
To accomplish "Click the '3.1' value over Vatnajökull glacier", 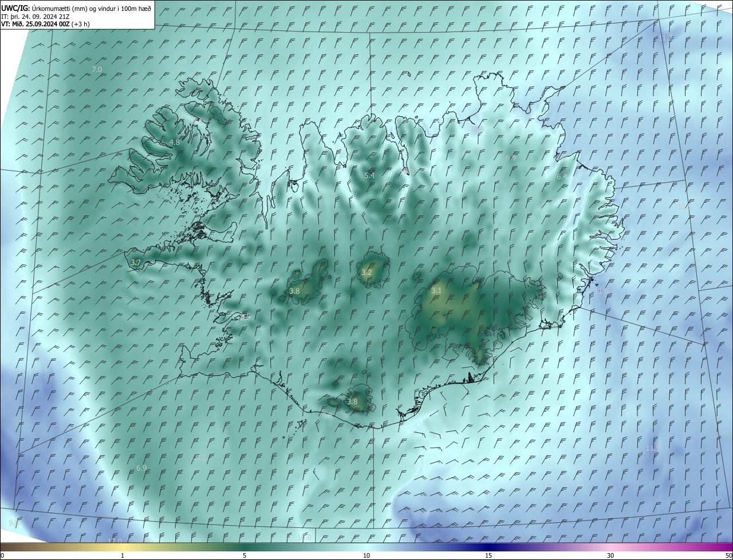I will [x=436, y=290].
